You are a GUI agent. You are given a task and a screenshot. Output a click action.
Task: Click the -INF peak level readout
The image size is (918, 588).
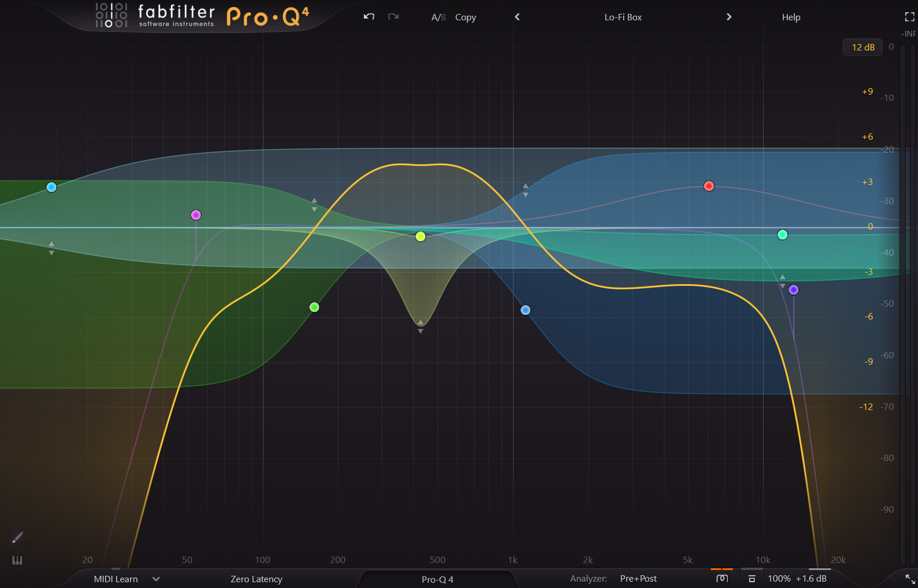point(909,34)
